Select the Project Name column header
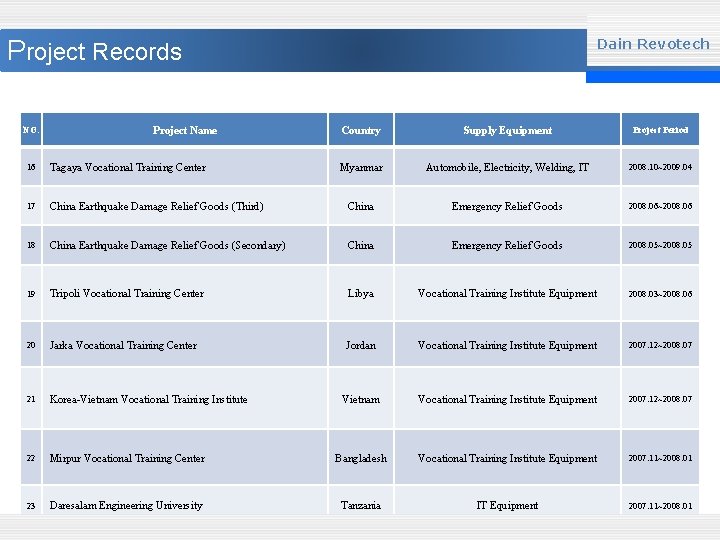720x540 pixels. point(185,130)
